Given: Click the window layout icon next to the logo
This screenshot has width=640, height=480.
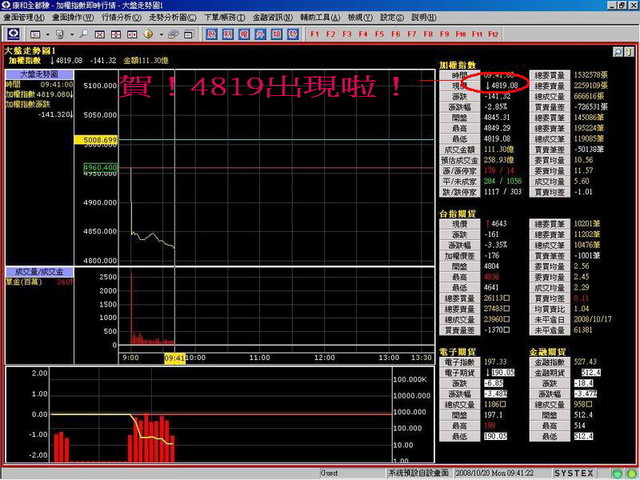Looking at the screenshot, I should (x=35, y=35).
